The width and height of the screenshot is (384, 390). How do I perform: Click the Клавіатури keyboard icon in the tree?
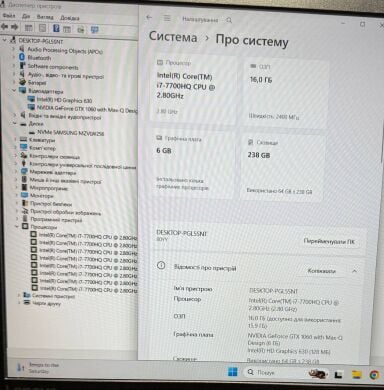(x=23, y=139)
